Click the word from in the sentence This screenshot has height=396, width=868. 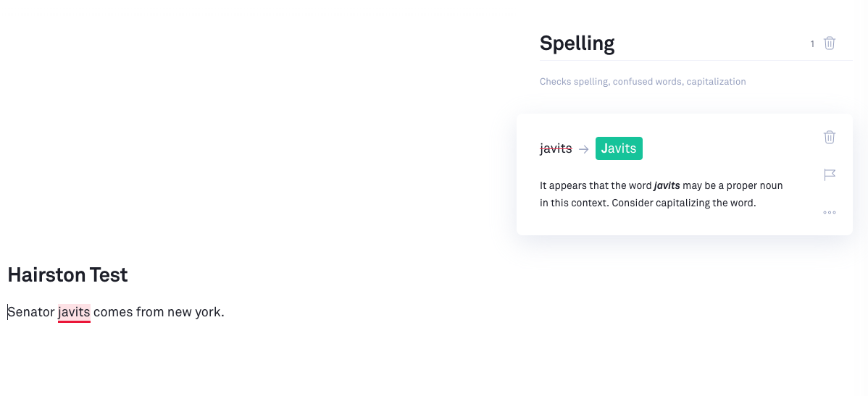click(150, 313)
